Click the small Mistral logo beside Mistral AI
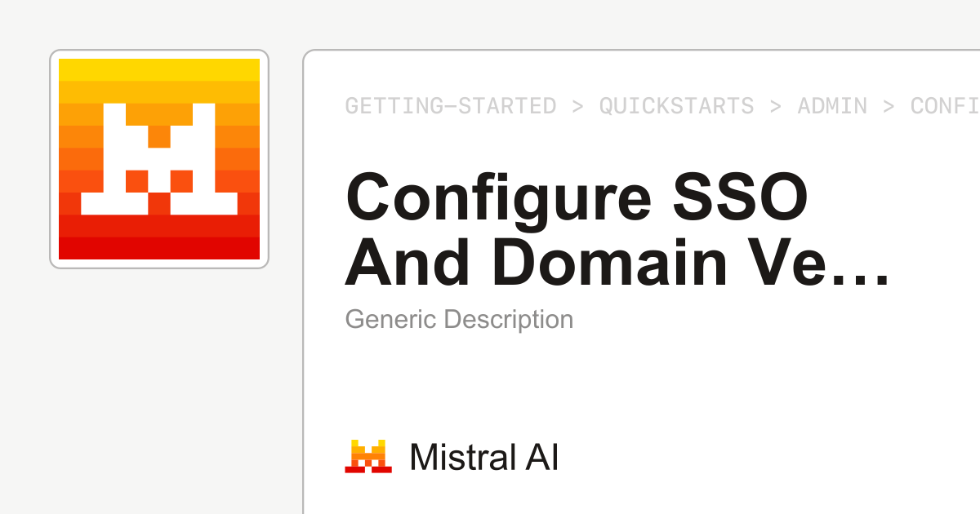The height and width of the screenshot is (514, 980). coord(368,457)
